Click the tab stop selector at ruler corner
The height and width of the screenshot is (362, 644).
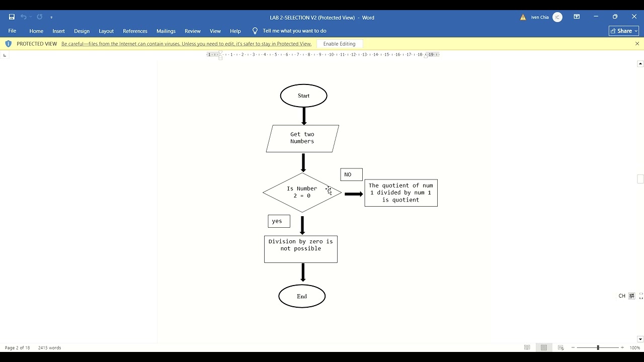tap(5, 55)
